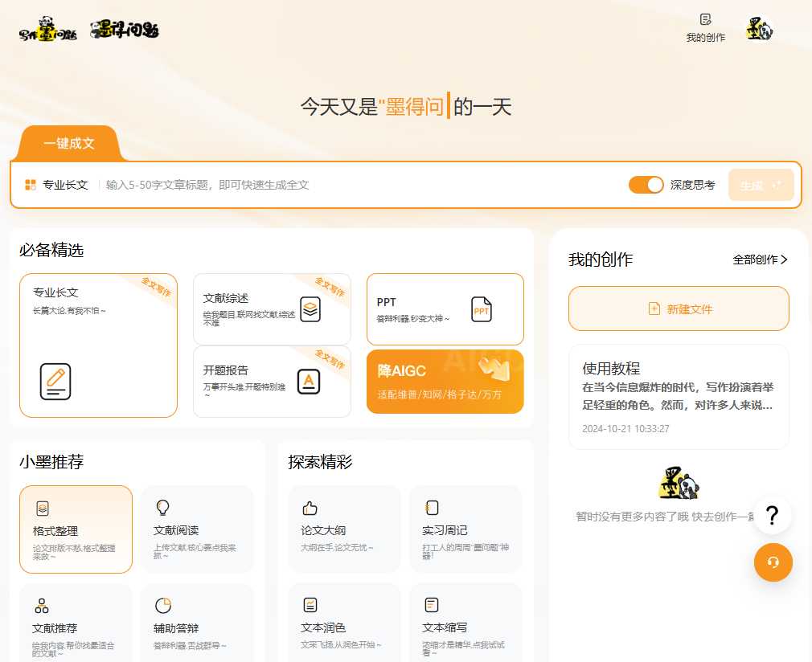Click the 新建文件 button
This screenshot has height=662, width=812.
(679, 309)
